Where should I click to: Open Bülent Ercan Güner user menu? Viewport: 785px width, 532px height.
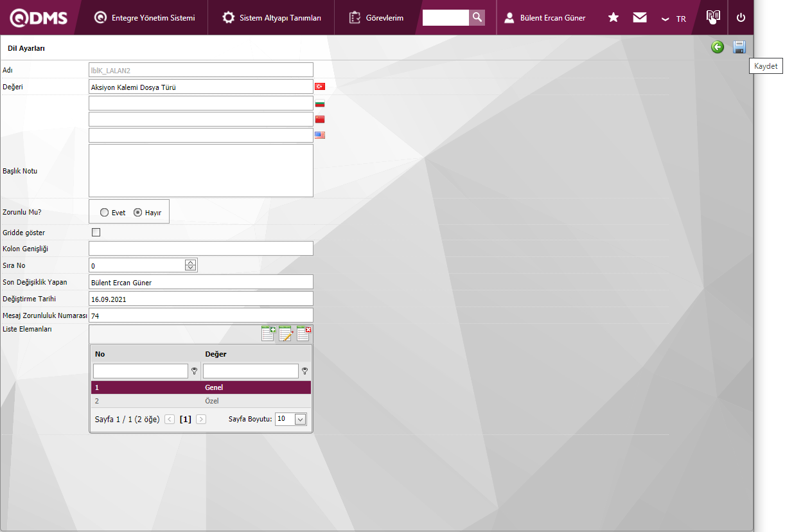(x=545, y=18)
